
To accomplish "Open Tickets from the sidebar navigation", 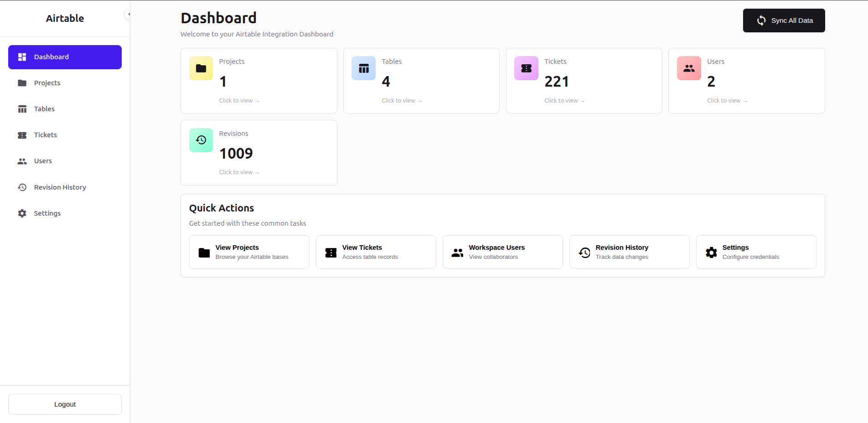I will pyautogui.click(x=45, y=135).
